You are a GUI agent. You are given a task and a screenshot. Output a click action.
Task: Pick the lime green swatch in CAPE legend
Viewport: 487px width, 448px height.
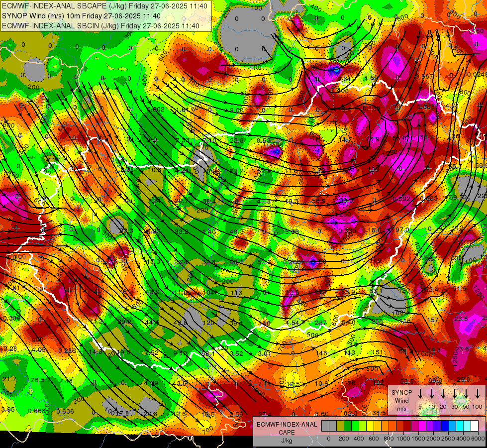tap(355, 426)
